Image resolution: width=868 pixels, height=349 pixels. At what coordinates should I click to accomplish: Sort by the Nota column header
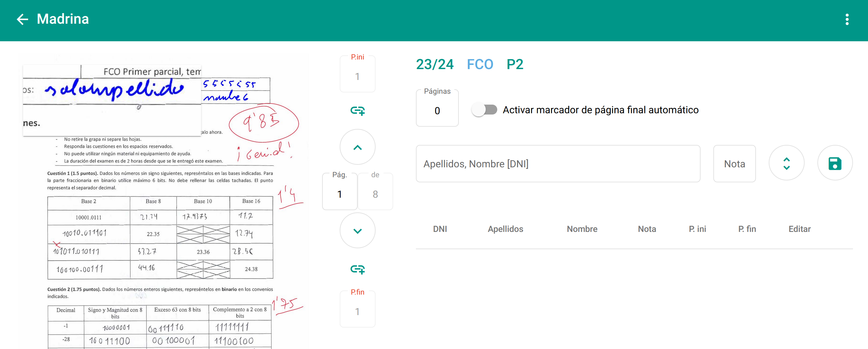[x=647, y=229]
